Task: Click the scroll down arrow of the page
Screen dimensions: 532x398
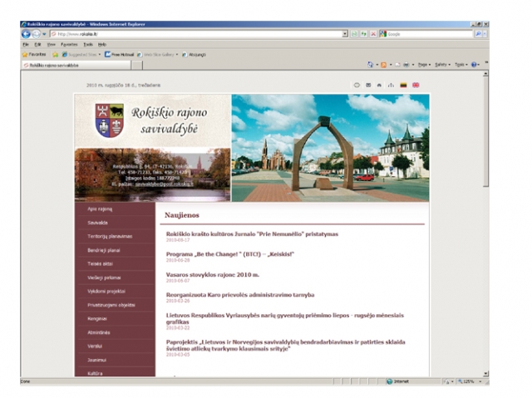Action: click(485, 373)
